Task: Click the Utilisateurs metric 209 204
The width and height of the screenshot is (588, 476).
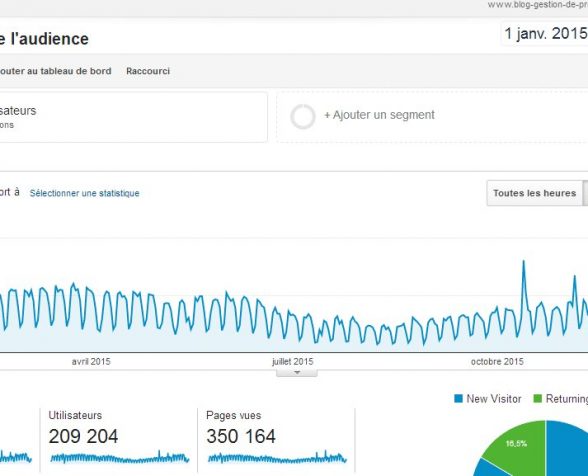Action: click(x=83, y=436)
